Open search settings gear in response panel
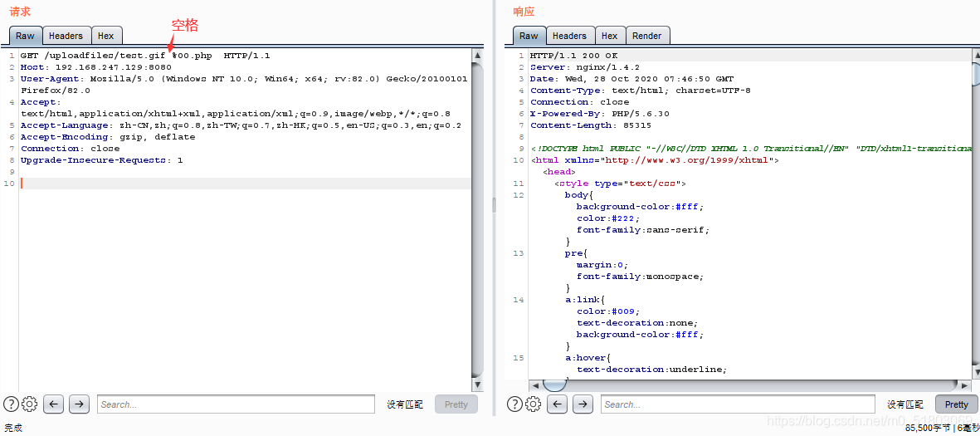Screen dimensions: 980x436 click(534, 404)
